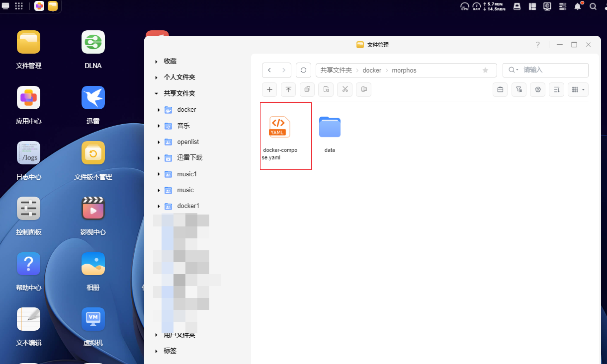Launch the DLNA desktop app
This screenshot has height=364, width=607.
[93, 42]
